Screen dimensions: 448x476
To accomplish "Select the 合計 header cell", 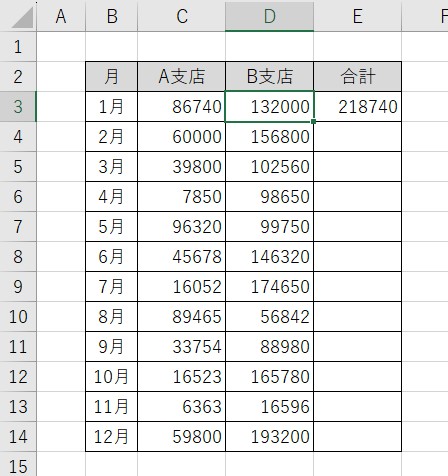I will tap(358, 76).
